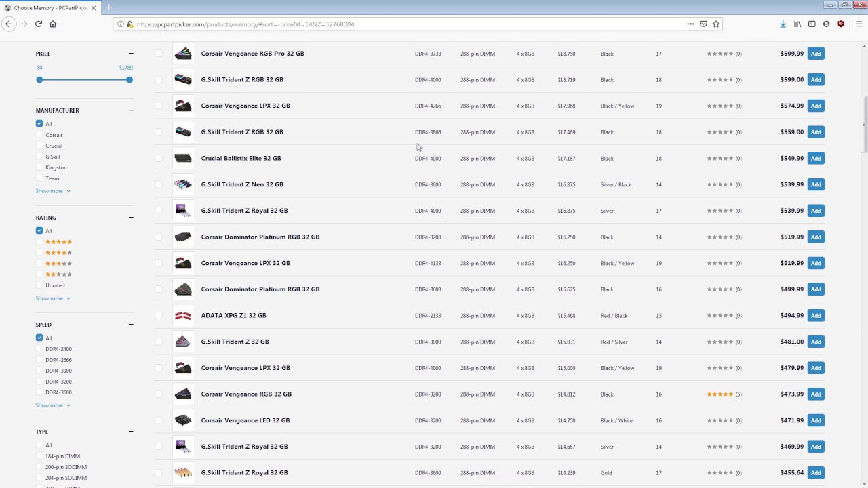
Task: Close the Choose Memory tab
Action: (x=94, y=8)
